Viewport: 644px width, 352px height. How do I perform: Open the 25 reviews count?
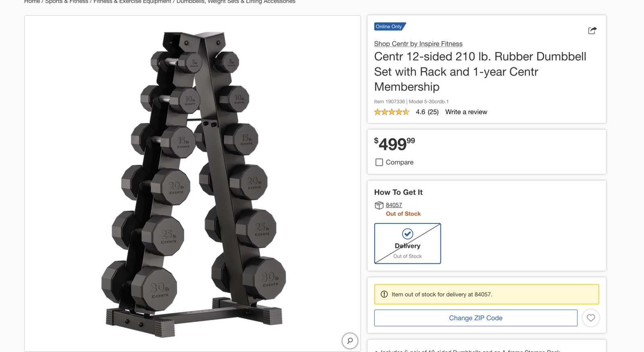(433, 112)
